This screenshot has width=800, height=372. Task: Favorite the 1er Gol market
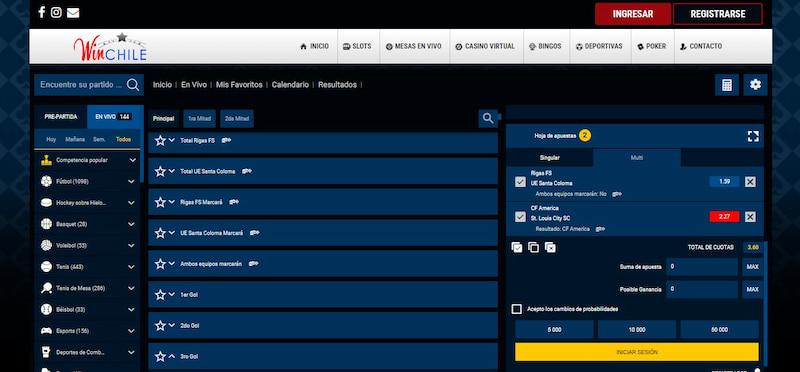160,295
